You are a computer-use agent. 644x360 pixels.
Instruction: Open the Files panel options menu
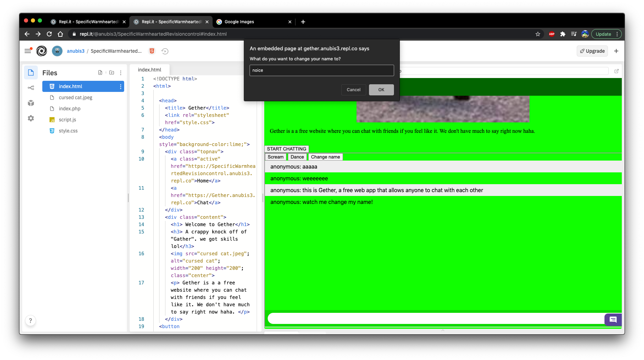click(x=121, y=73)
